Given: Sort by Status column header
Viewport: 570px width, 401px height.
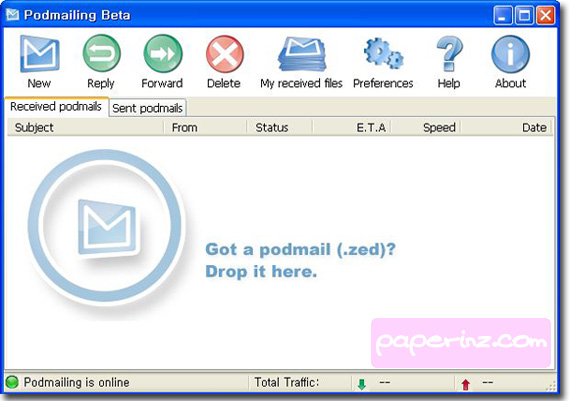Looking at the screenshot, I should point(279,128).
